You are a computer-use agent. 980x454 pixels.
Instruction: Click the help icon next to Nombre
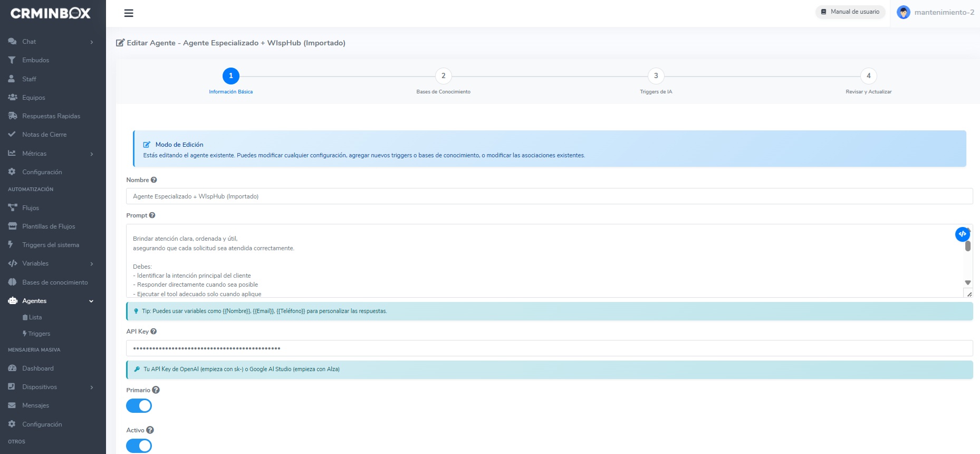(x=154, y=180)
